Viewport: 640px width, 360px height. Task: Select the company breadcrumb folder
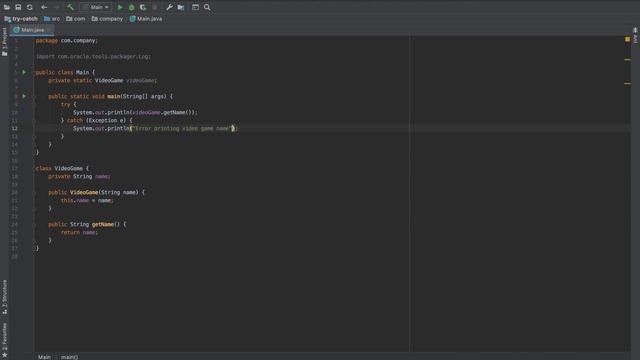(107, 19)
